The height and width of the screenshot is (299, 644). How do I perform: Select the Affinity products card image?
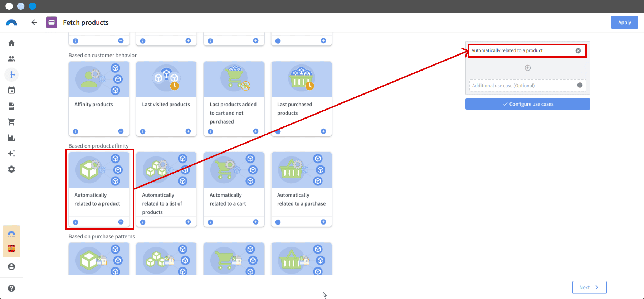click(99, 79)
